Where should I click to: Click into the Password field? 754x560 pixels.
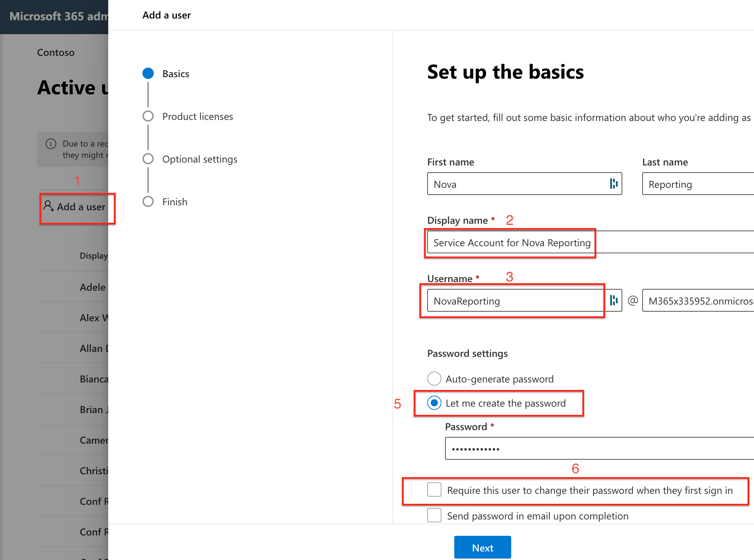click(599, 449)
